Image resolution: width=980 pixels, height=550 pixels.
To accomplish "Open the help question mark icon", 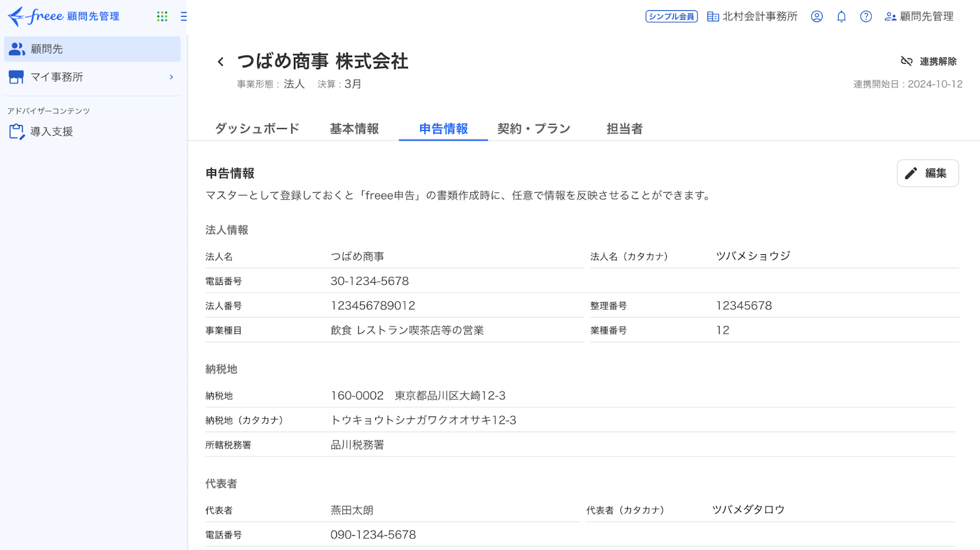I will (865, 17).
